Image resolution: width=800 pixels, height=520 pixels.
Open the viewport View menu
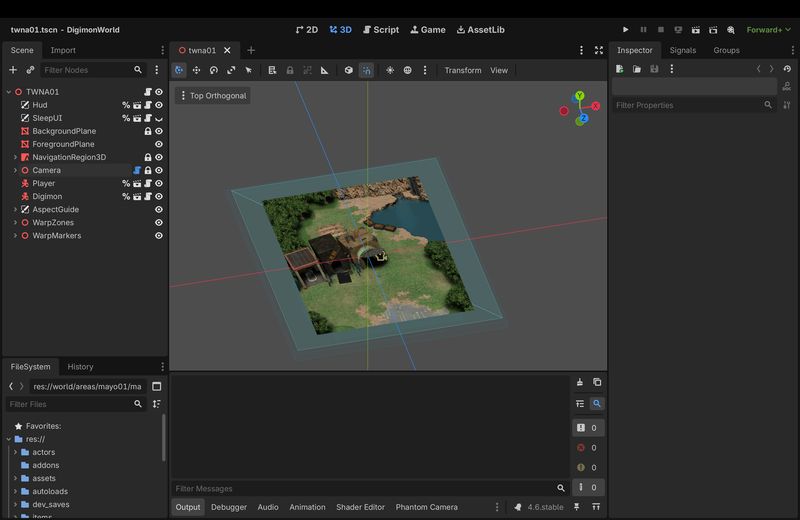coord(499,70)
